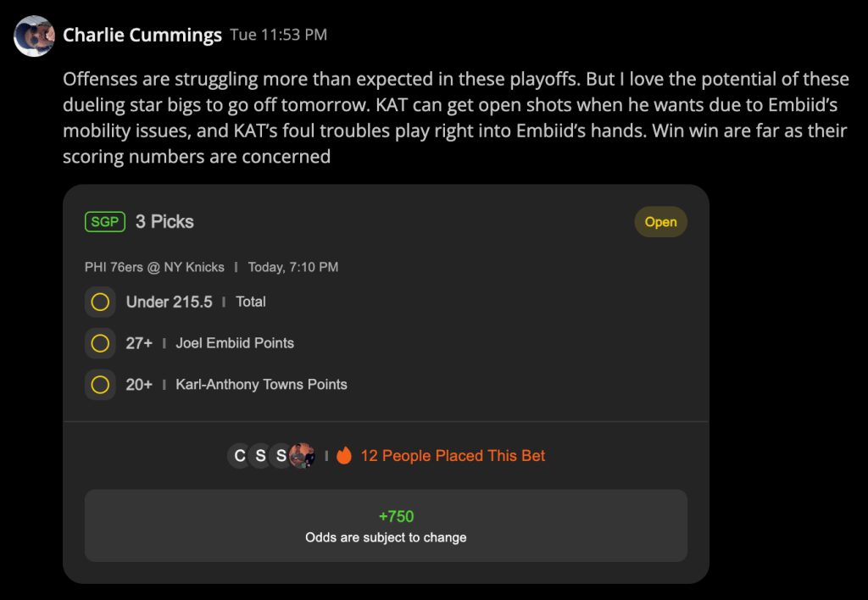Click the photo avatar among bettors
The height and width of the screenshot is (600, 868).
tap(303, 456)
